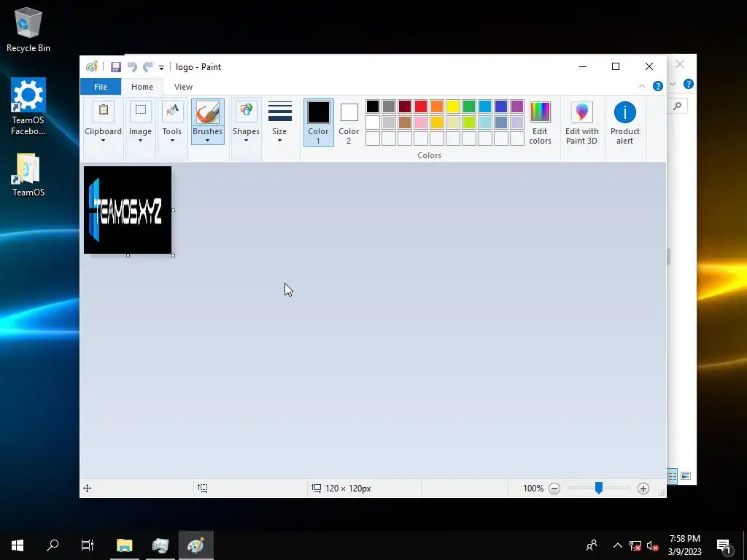The image size is (747, 560).
Task: Click the cursor position icon in status bar
Action: 88,488
